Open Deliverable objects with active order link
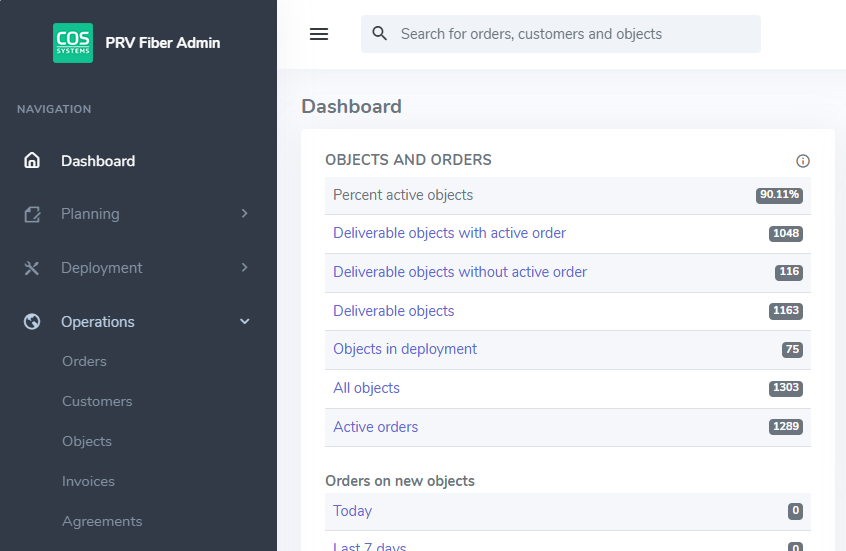 [449, 233]
